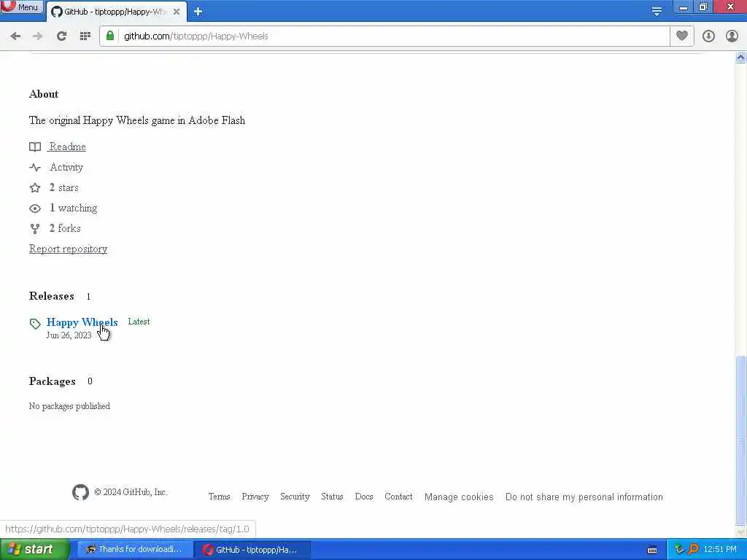Open the 1 watching link
This screenshot has width=747, height=560.
pyautogui.click(x=73, y=208)
